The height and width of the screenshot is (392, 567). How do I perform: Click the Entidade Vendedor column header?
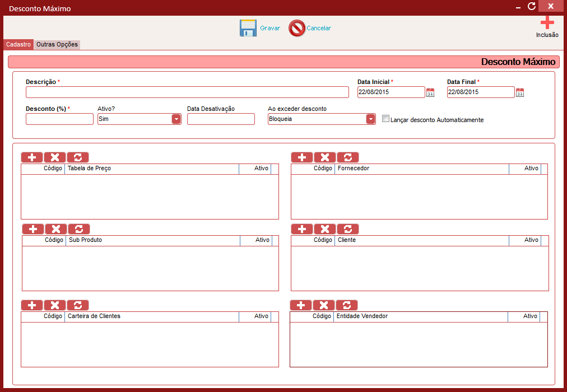(421, 316)
